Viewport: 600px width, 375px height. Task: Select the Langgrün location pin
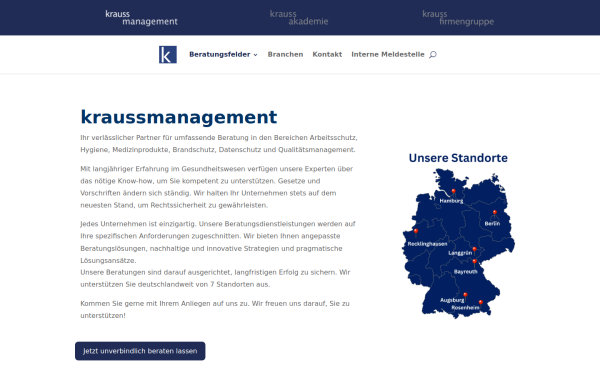click(x=474, y=250)
